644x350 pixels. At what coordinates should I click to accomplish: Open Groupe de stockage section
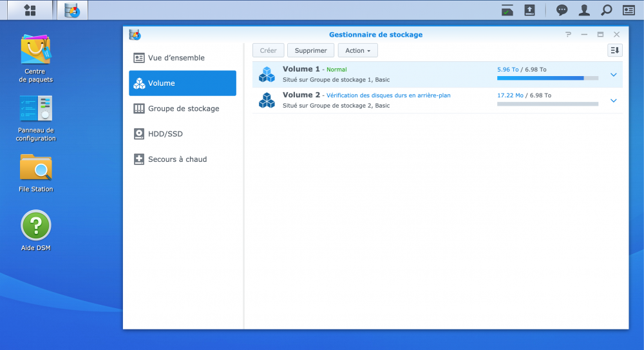tap(183, 108)
